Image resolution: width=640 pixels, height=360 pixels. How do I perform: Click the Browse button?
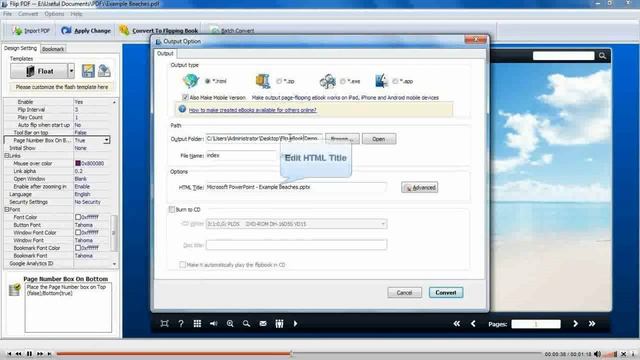pyautogui.click(x=342, y=139)
